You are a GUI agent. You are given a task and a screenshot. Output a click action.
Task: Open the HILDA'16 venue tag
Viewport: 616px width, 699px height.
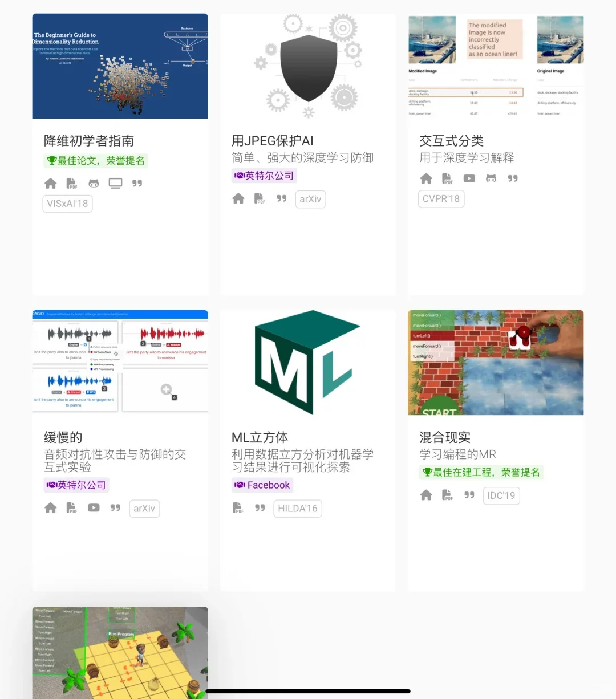(297, 508)
